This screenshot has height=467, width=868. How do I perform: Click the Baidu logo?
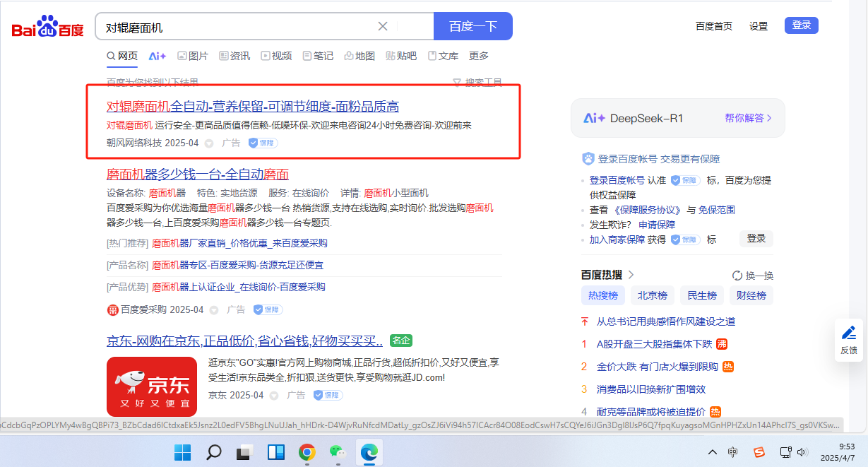[47, 27]
